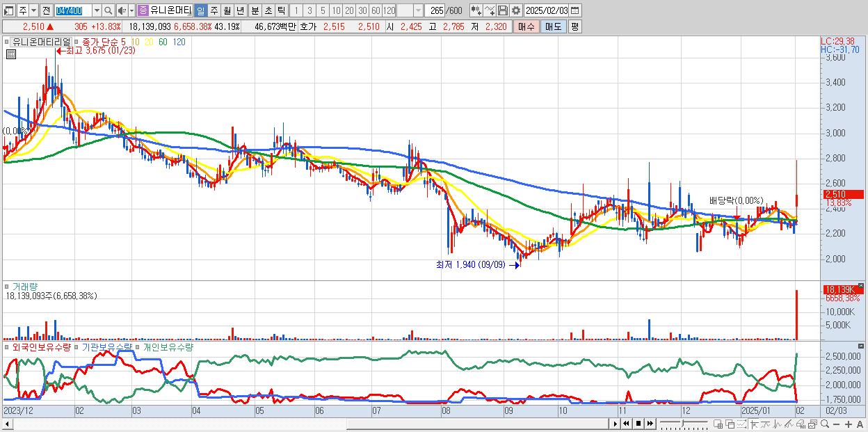
Task: Select the 초 second period toggle
Action: pos(268,10)
